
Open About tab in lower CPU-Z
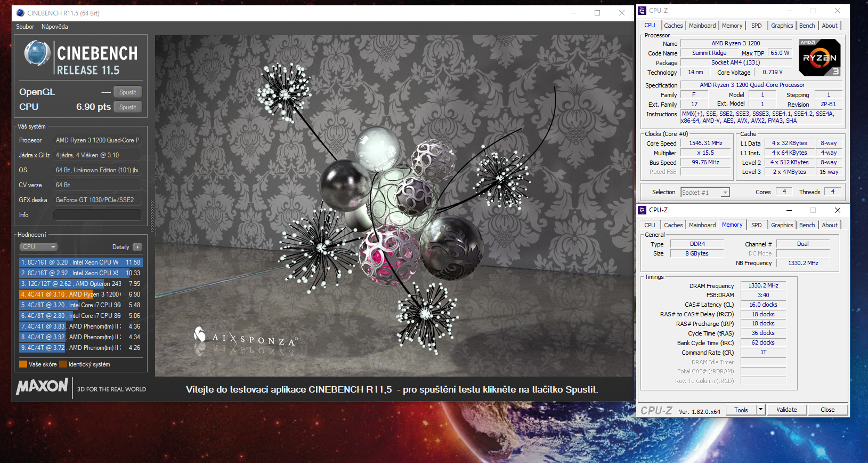pos(829,225)
